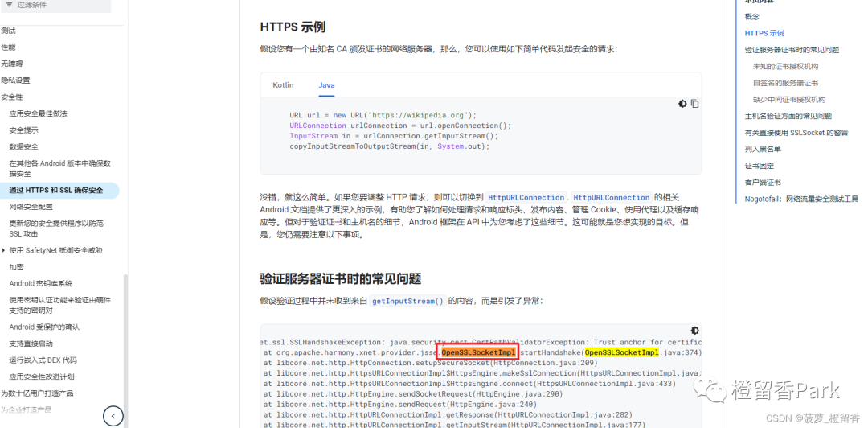Select the Java code tab
Image resolution: width=868 pixels, height=428 pixels.
(326, 85)
